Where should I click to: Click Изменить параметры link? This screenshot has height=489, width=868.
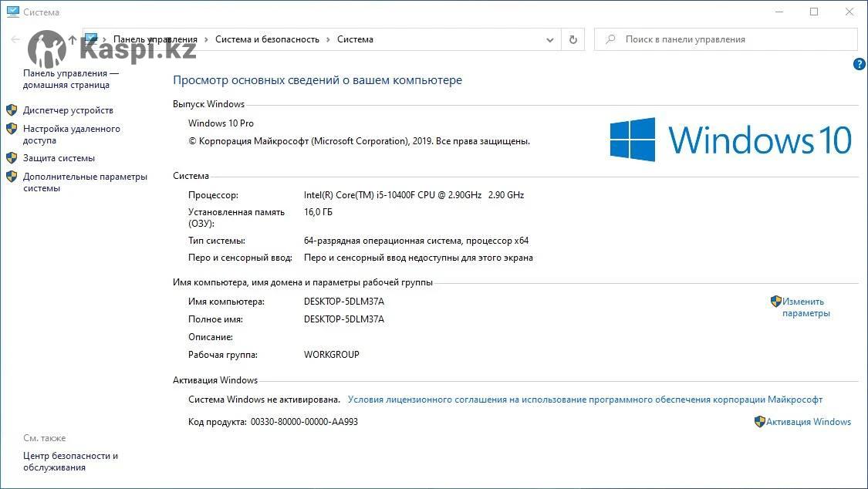click(806, 307)
